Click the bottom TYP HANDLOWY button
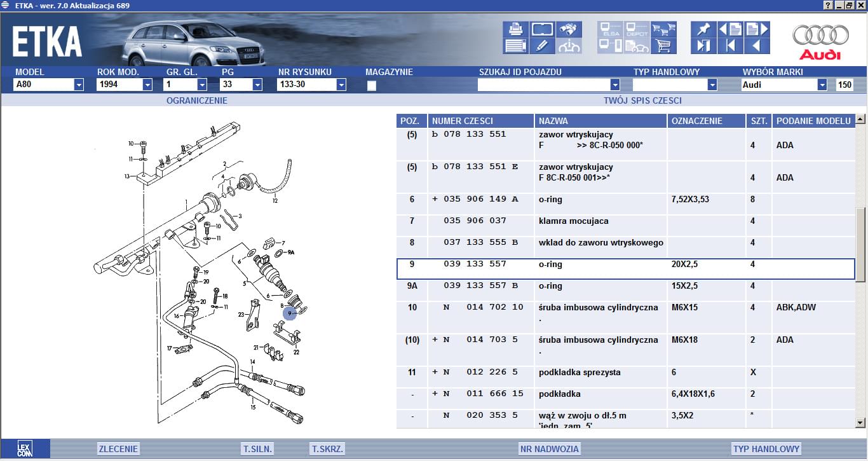This screenshot has width=868, height=461. tap(766, 449)
